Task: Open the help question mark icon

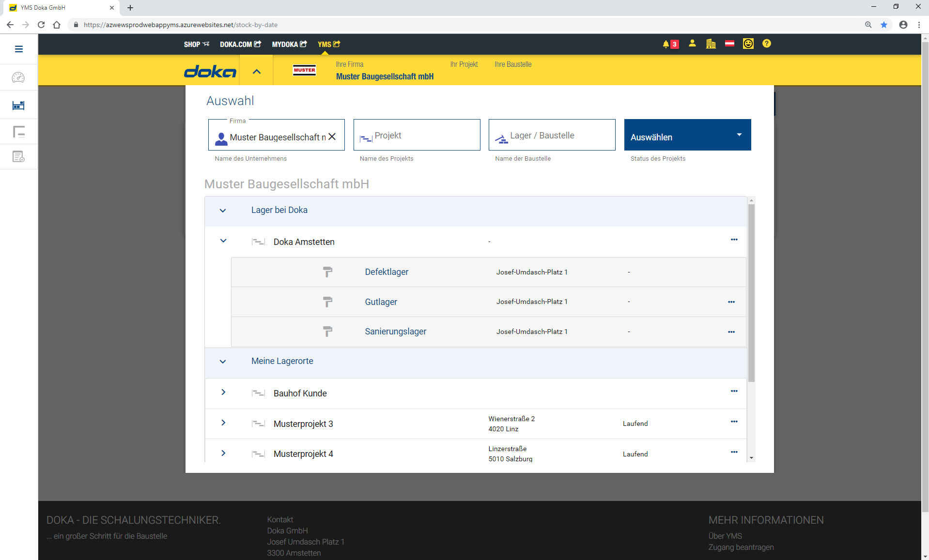Action: click(766, 44)
